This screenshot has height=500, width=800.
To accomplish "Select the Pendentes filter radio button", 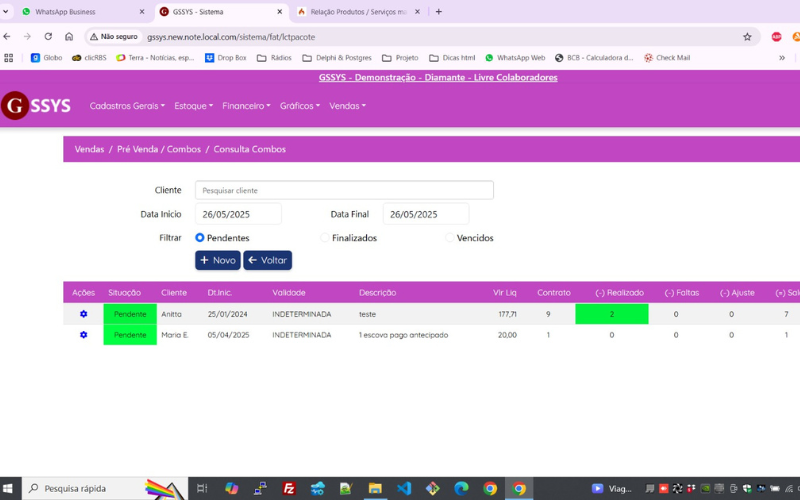I will pos(200,238).
